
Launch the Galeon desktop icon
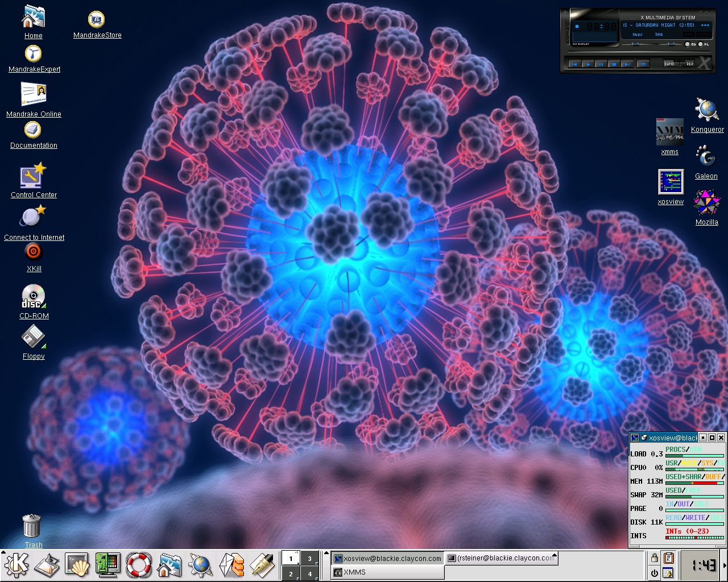706,162
